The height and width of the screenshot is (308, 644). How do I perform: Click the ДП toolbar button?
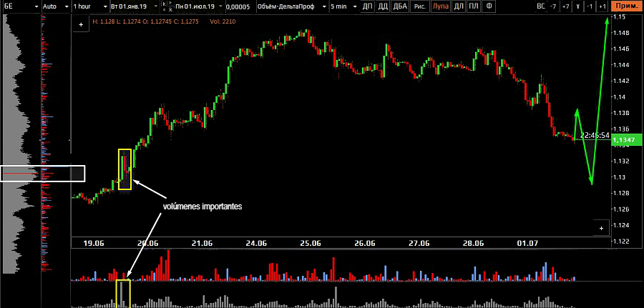click(x=368, y=6)
